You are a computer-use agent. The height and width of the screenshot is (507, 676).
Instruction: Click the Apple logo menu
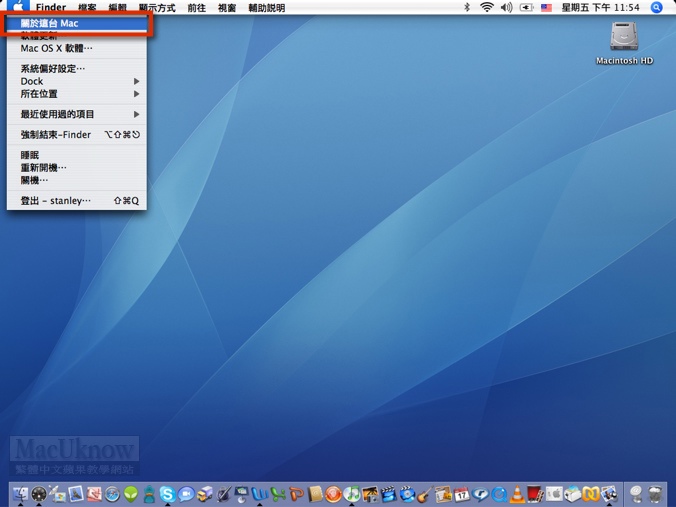click(18, 7)
